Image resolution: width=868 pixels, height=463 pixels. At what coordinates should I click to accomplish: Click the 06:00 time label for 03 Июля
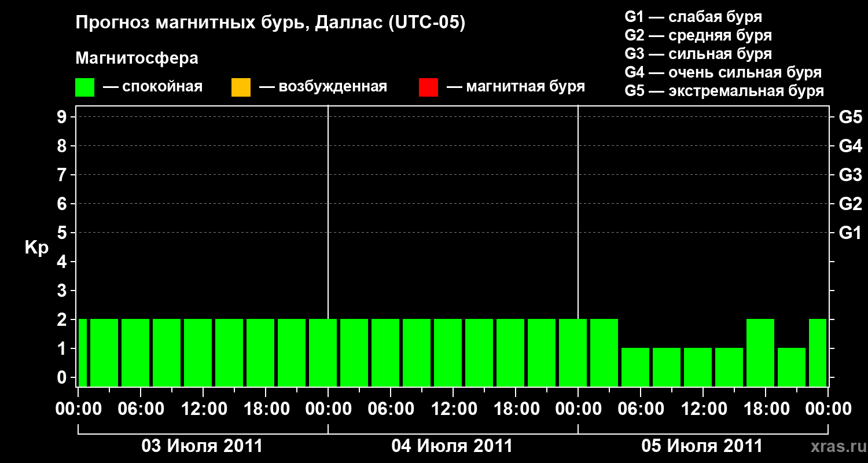[x=141, y=409]
